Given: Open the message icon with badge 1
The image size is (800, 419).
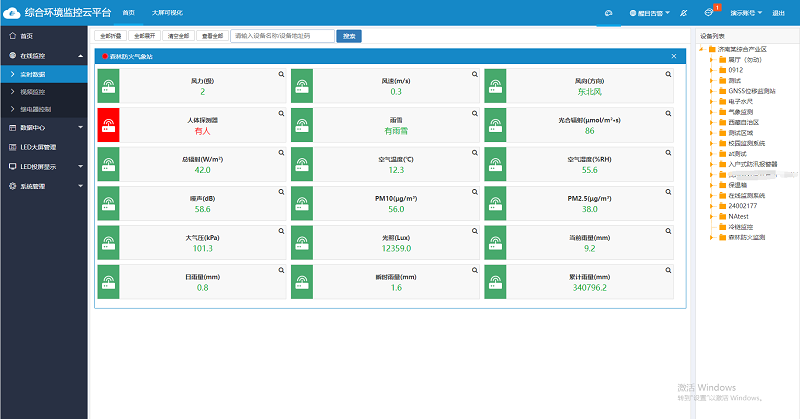Looking at the screenshot, I should [709, 13].
